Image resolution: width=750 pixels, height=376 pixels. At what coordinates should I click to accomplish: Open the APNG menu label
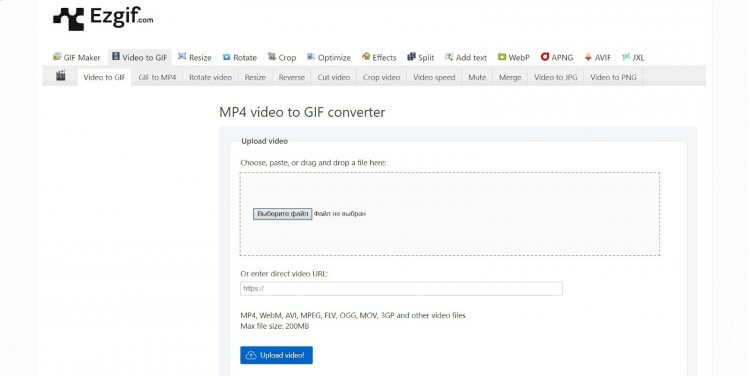(x=562, y=57)
